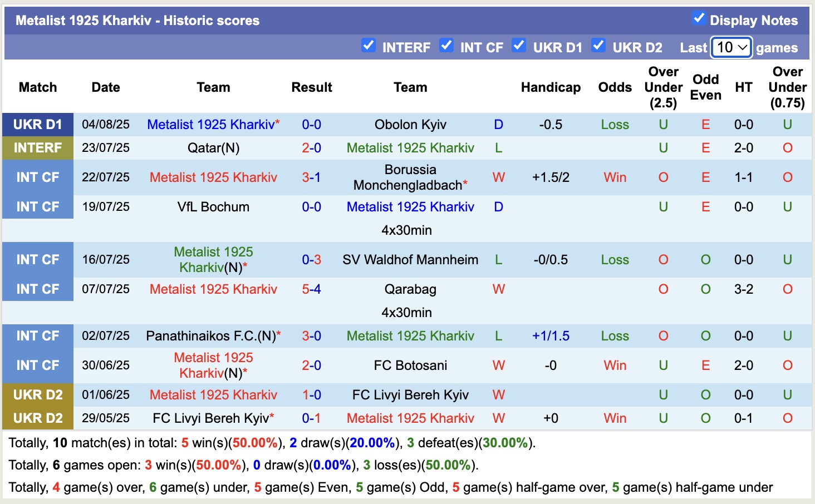Click the FC Botosani team link
The height and width of the screenshot is (504, 815).
[410, 365]
